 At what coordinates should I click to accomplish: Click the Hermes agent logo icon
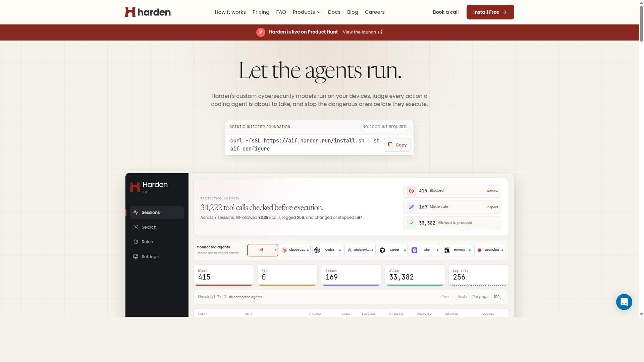coord(447,250)
